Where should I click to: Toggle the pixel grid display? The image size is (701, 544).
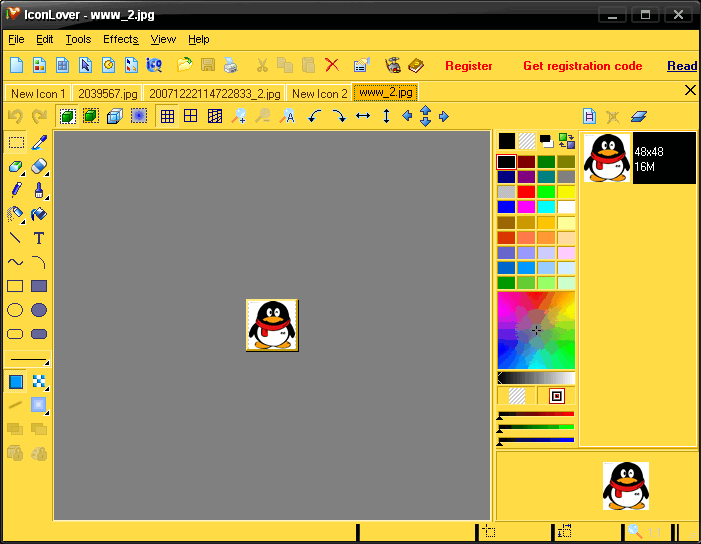[167, 117]
